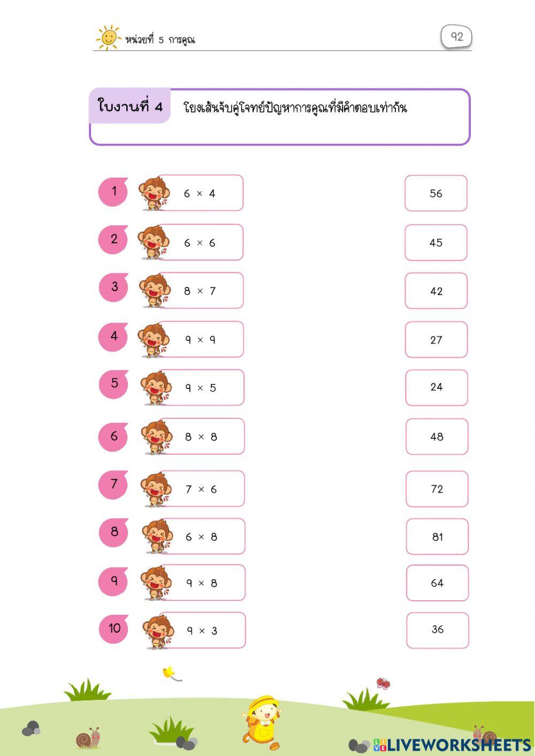This screenshot has width=535, height=756.
Task: Click the child in yellow raincoat
Action: (x=262, y=720)
